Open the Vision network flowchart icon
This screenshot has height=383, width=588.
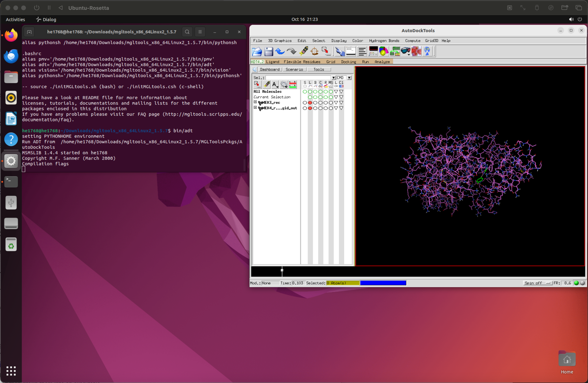pyautogui.click(x=395, y=51)
